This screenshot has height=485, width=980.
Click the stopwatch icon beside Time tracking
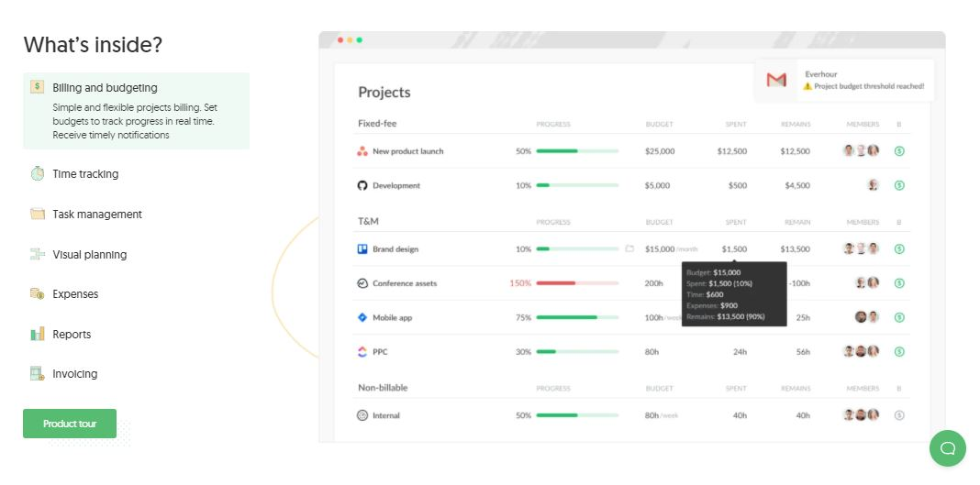(x=38, y=173)
